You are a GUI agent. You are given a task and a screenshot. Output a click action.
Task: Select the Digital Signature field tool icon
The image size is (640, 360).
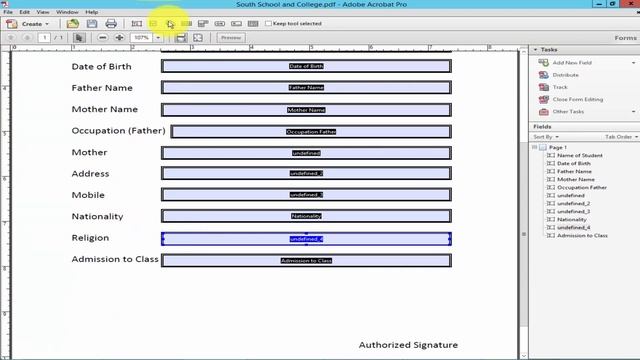pyautogui.click(x=236, y=24)
